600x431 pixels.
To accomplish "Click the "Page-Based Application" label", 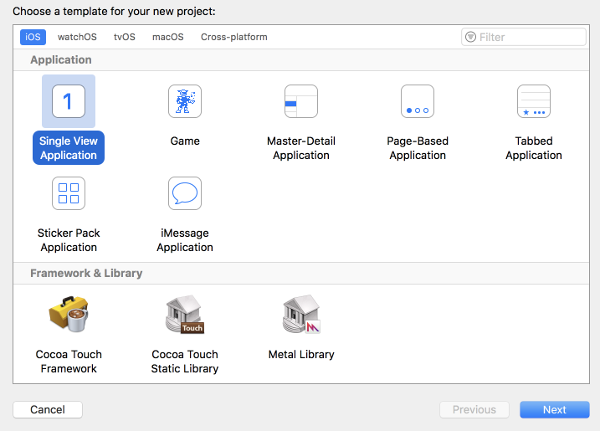I will [x=417, y=148].
